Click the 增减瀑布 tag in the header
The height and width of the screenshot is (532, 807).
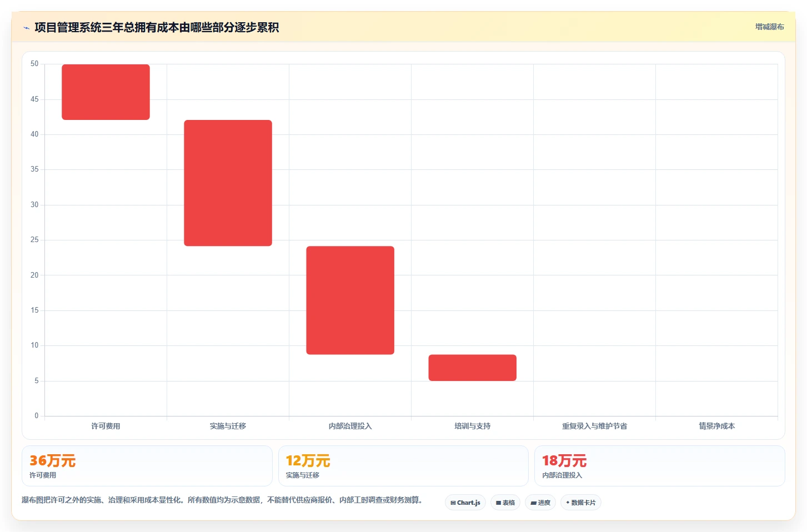coord(769,27)
